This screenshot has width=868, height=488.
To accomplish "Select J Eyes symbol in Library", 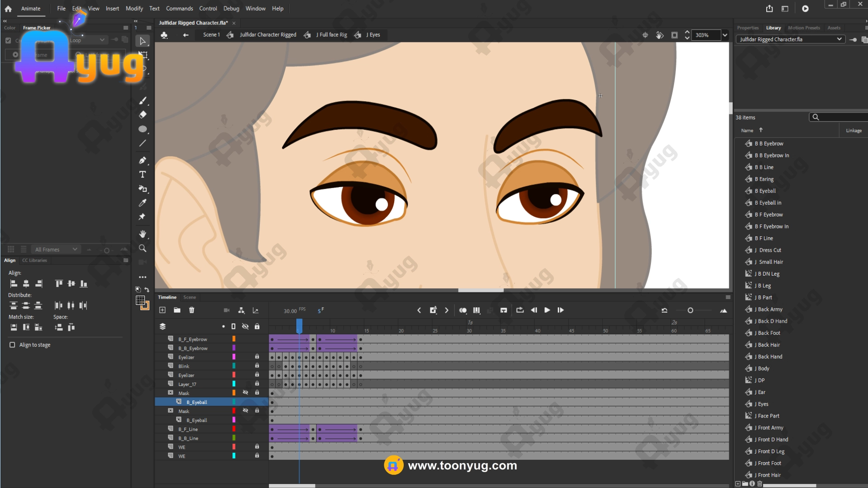I will pos(763,404).
